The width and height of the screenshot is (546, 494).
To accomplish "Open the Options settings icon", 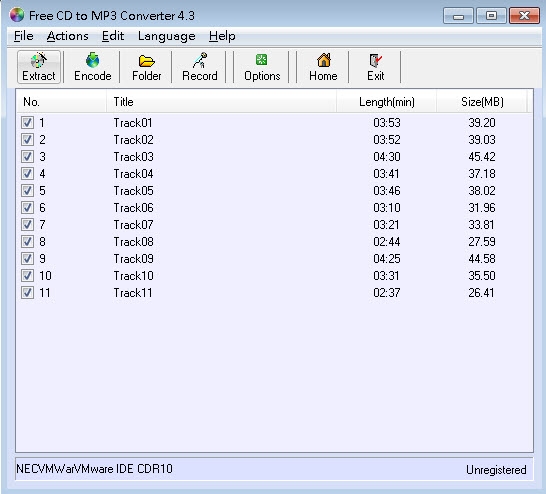I will 262,60.
